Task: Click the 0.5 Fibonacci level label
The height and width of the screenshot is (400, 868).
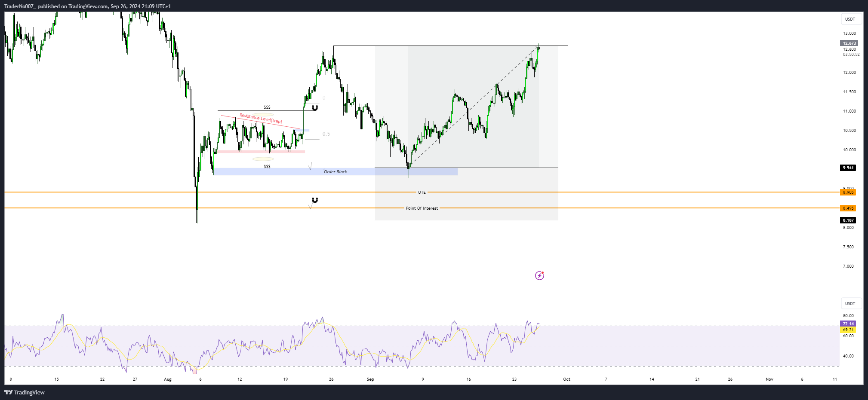Action: coord(326,134)
